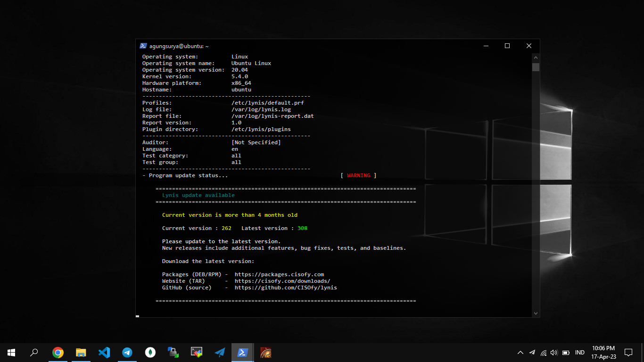Open the notification Action Center
Image resolution: width=644 pixels, height=362 pixels.
[628, 352]
